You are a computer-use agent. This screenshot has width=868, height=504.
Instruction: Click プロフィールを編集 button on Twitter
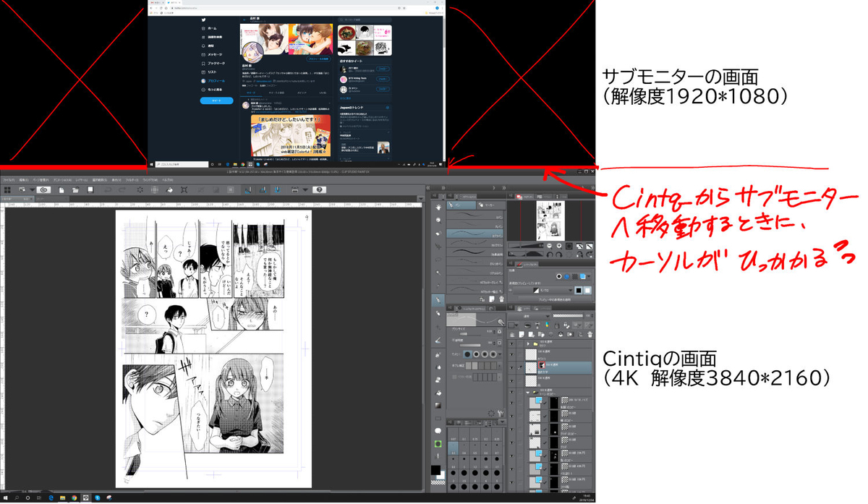click(x=318, y=59)
